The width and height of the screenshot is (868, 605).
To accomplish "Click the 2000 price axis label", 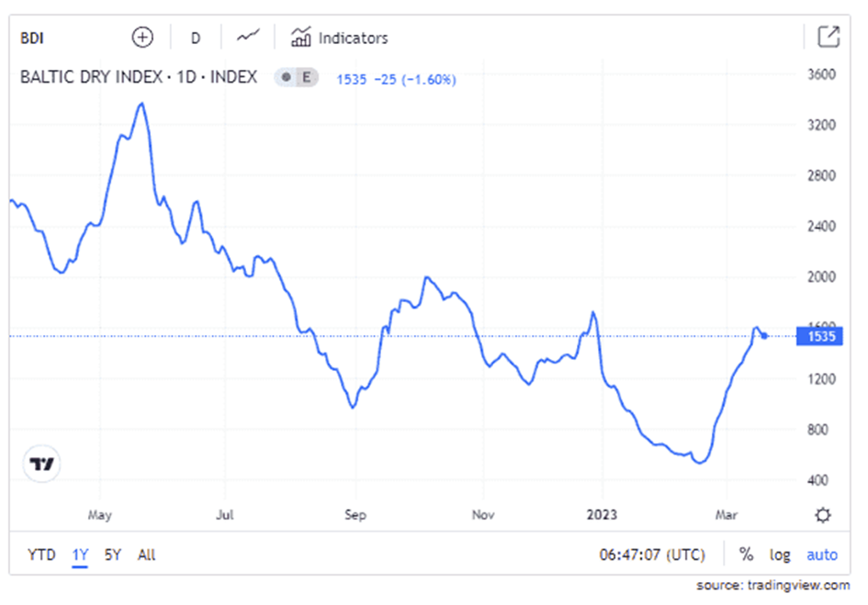I will 821,276.
